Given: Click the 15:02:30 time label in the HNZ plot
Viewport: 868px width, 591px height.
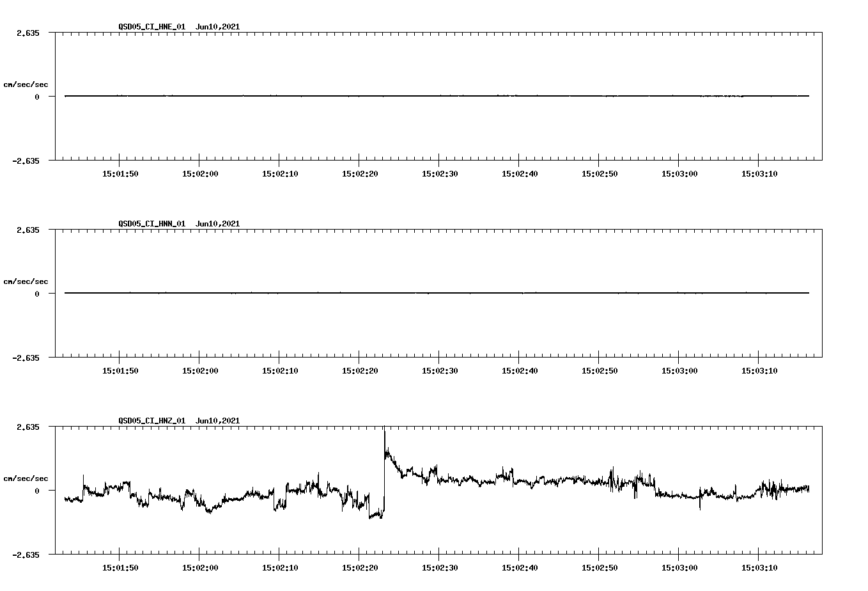Looking at the screenshot, I should [440, 568].
